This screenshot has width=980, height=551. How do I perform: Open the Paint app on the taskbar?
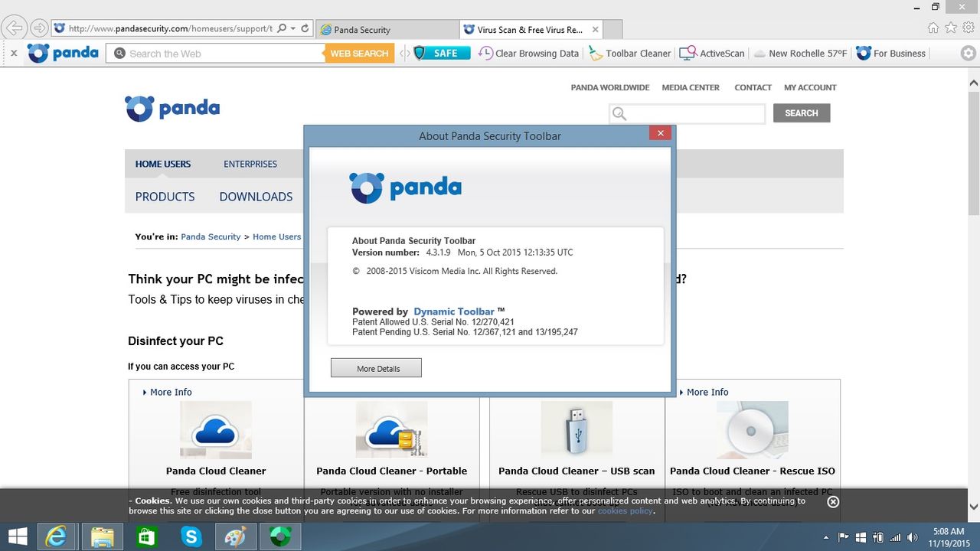[x=235, y=536]
